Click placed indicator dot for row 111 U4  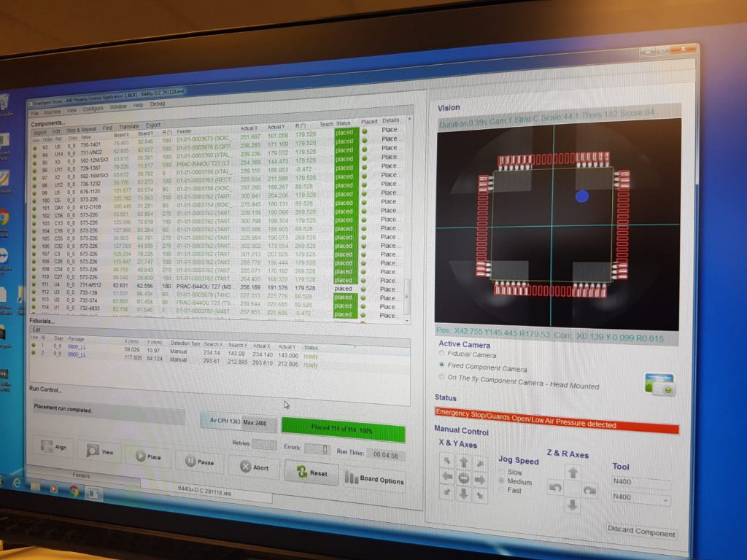pos(365,289)
